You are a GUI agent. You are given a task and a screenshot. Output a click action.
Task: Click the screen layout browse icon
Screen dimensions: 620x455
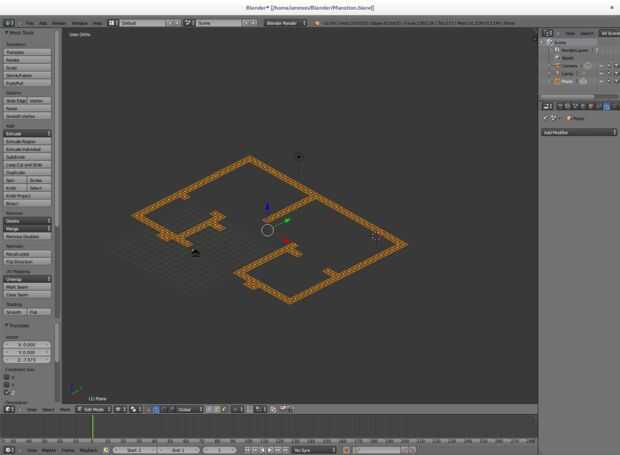[x=112, y=23]
